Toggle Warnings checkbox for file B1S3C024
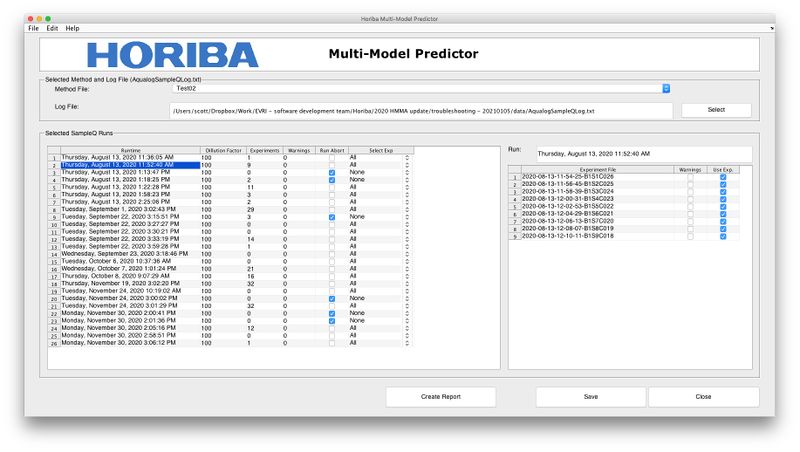This screenshot has height=452, width=800. [x=690, y=192]
